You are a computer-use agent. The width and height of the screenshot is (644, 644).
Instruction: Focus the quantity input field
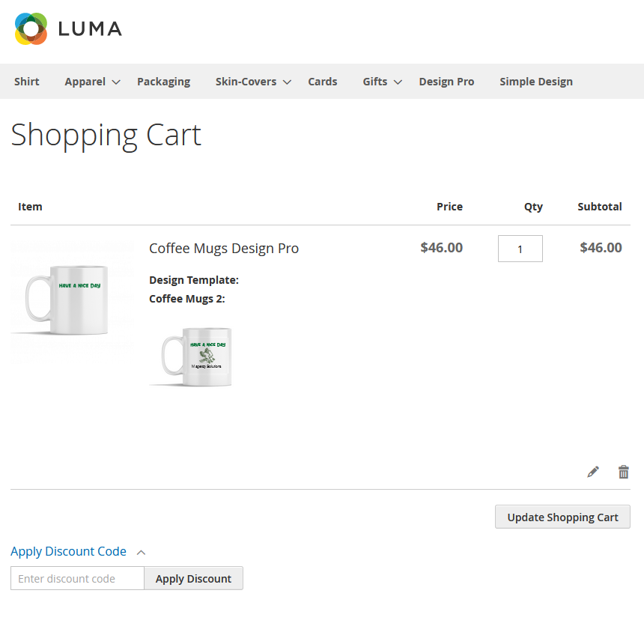coord(520,249)
